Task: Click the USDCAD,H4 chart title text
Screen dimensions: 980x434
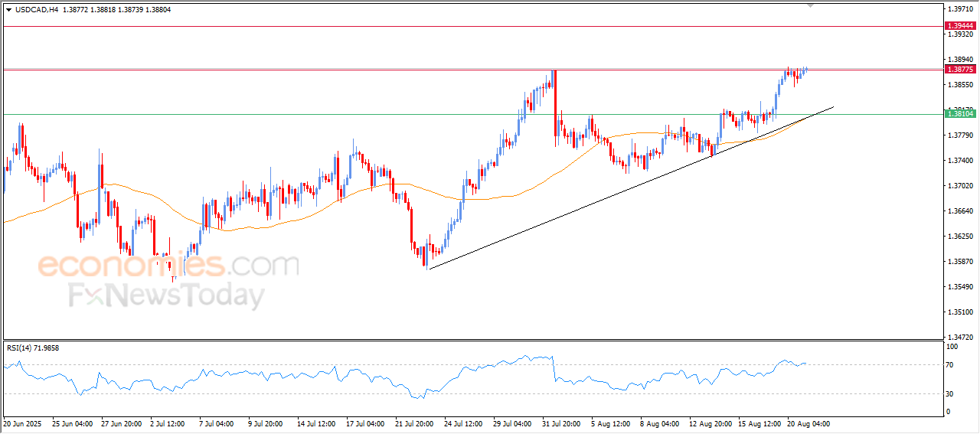Action: [38, 10]
